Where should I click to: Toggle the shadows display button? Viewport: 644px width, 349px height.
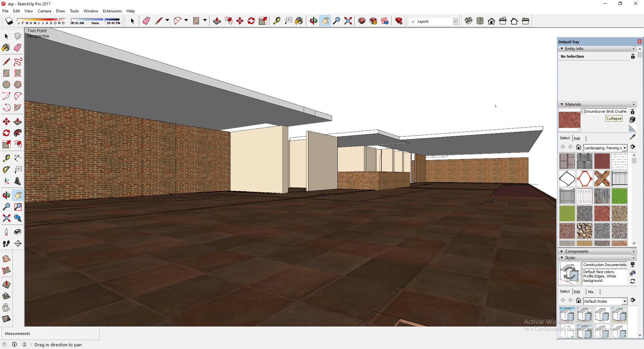tap(9, 21)
